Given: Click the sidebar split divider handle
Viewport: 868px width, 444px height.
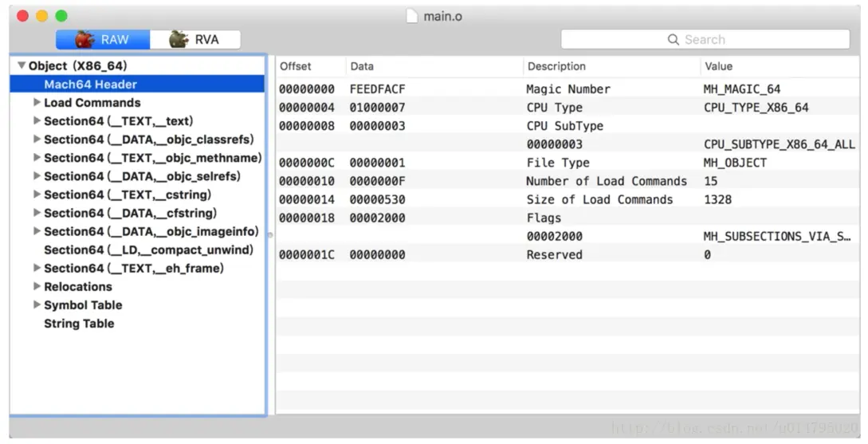Looking at the screenshot, I should [x=270, y=234].
